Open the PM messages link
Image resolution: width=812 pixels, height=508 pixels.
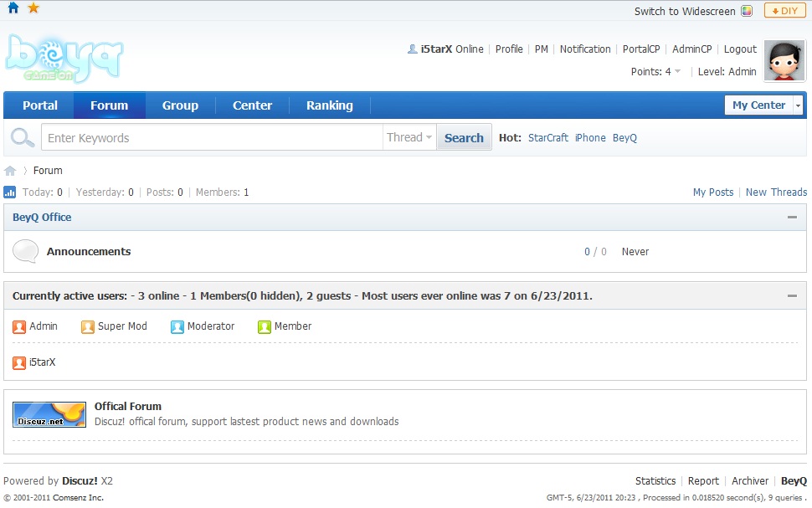(x=541, y=49)
